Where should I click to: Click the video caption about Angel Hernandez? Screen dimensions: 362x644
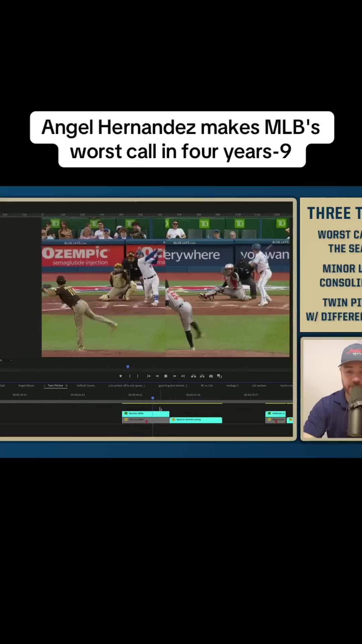coord(181,139)
